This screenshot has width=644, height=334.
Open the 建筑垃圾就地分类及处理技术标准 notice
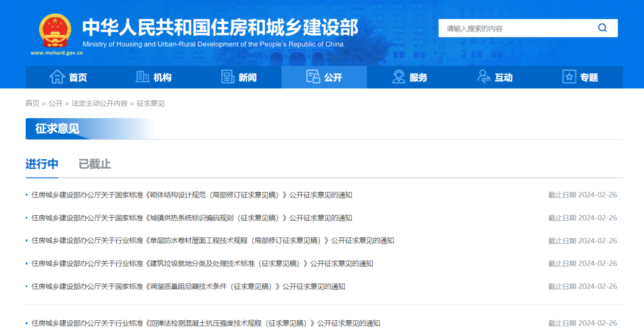(202, 264)
